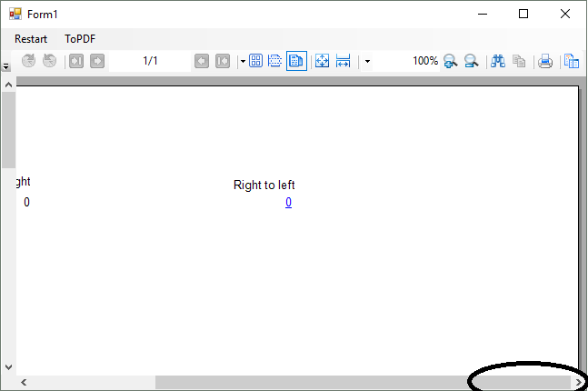Click horizontal scrollbar right arrow
Screen dimensions: 588x391
(x=578, y=383)
